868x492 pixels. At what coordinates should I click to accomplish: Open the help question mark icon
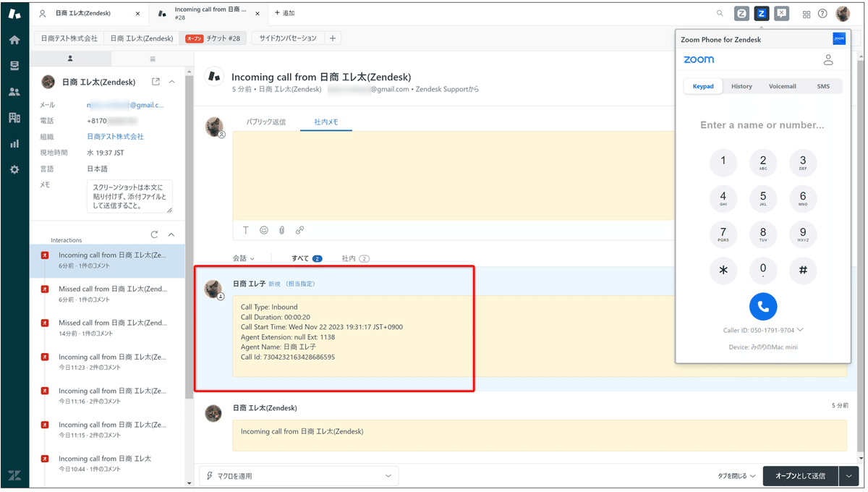click(822, 14)
